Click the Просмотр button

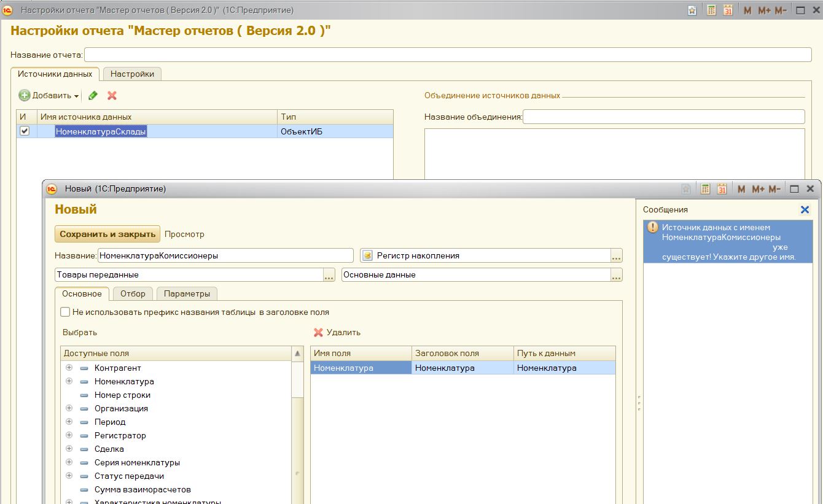(x=184, y=234)
